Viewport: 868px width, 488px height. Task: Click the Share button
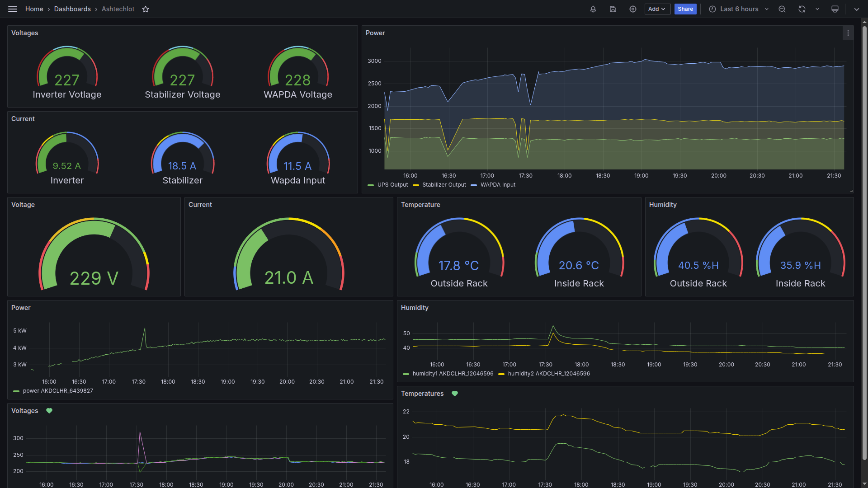point(685,9)
